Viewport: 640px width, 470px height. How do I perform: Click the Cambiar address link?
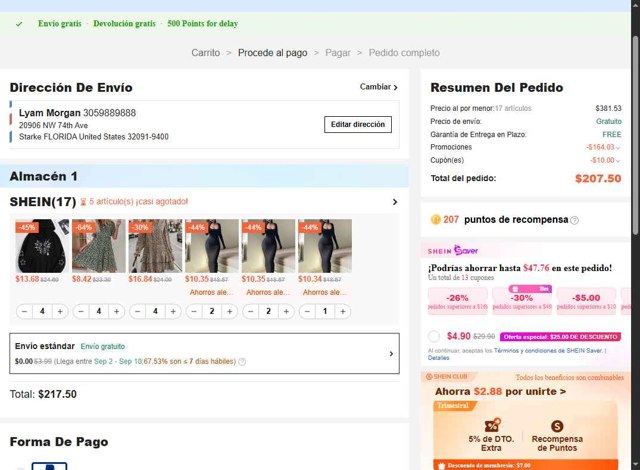point(378,87)
